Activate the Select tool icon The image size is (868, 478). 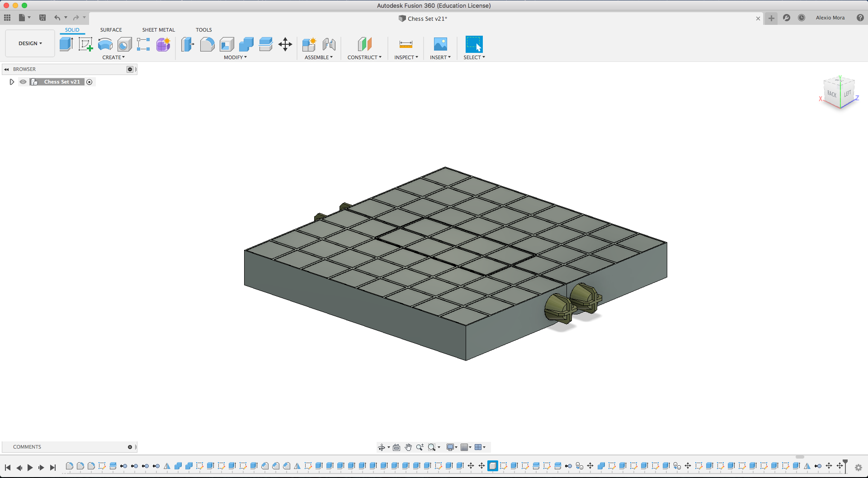click(x=474, y=44)
